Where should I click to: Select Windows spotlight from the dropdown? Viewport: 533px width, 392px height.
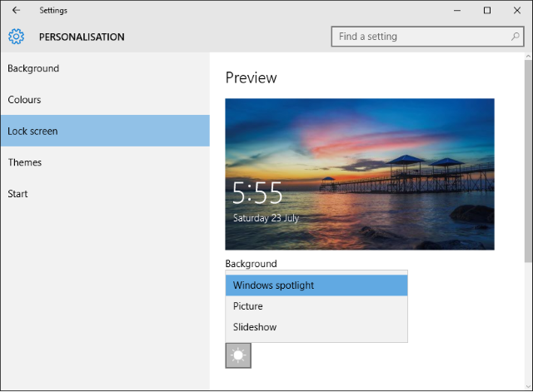coord(316,285)
